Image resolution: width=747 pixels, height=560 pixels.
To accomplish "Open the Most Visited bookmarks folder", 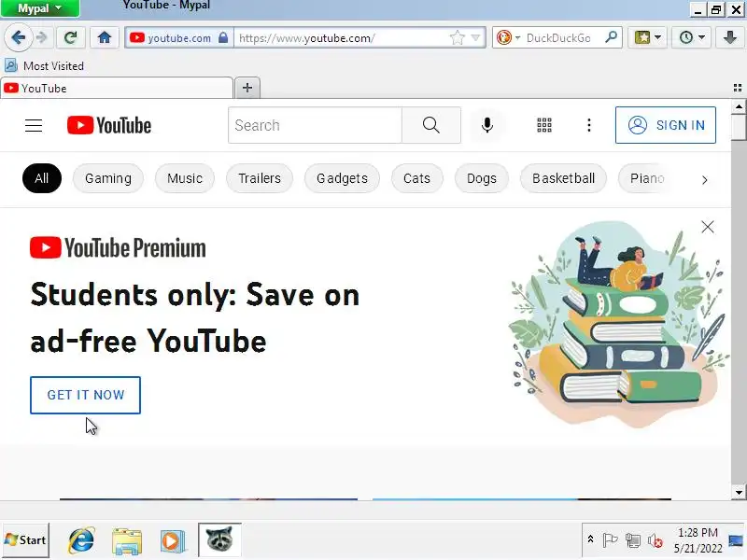I will tap(44, 65).
